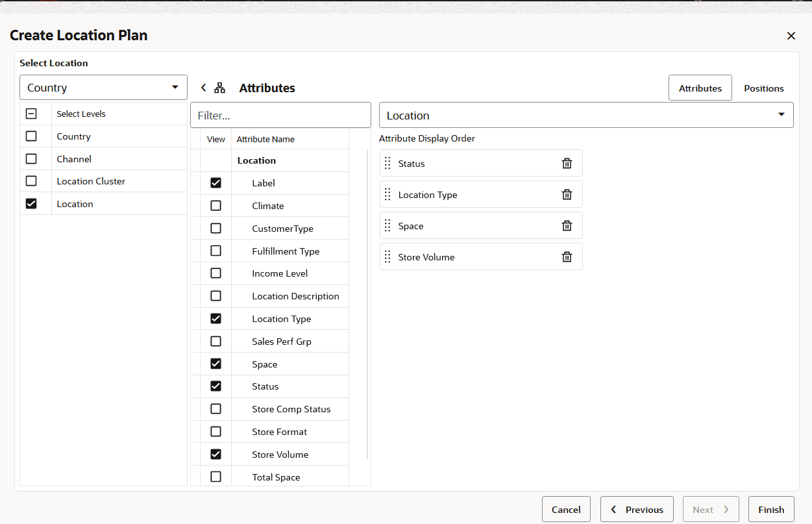Open the Location attribute group dropdown
The height and width of the screenshot is (524, 812).
585,114
